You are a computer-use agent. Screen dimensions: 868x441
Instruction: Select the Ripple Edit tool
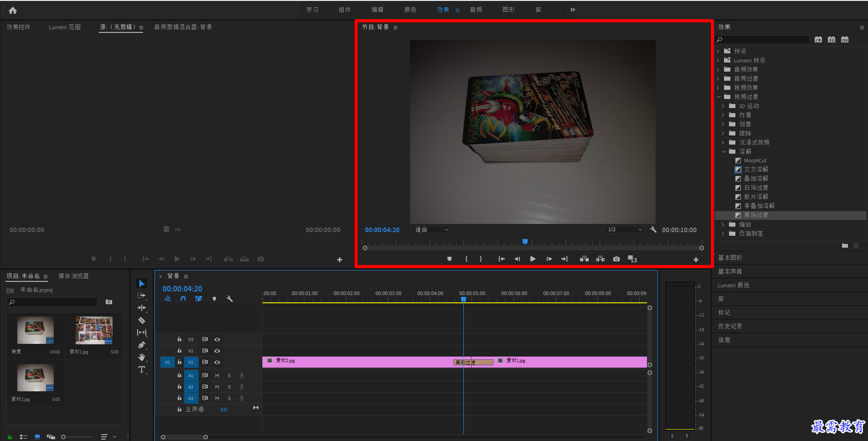click(142, 308)
